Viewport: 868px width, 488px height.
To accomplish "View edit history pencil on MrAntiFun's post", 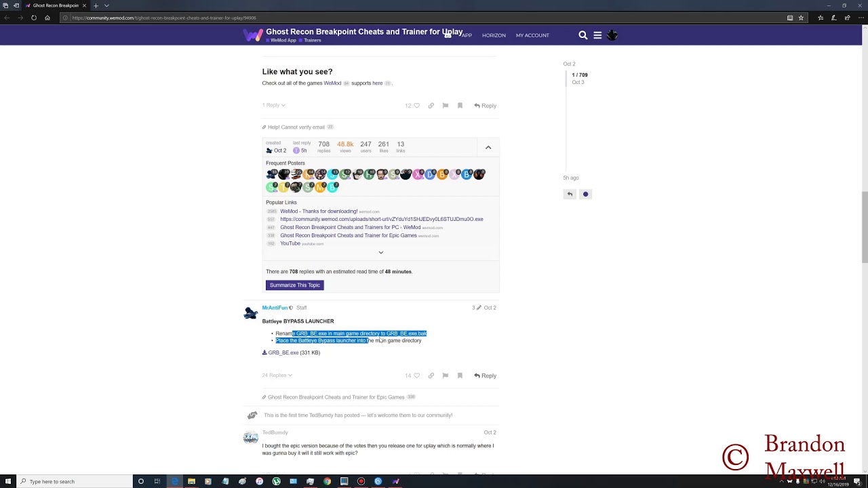I will pyautogui.click(x=479, y=308).
